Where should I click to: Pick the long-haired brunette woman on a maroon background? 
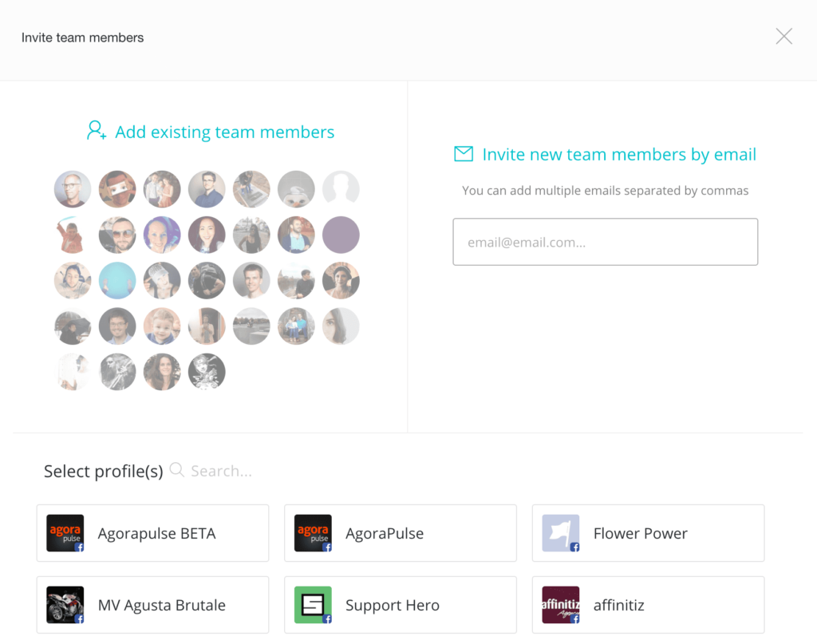[x=207, y=235]
